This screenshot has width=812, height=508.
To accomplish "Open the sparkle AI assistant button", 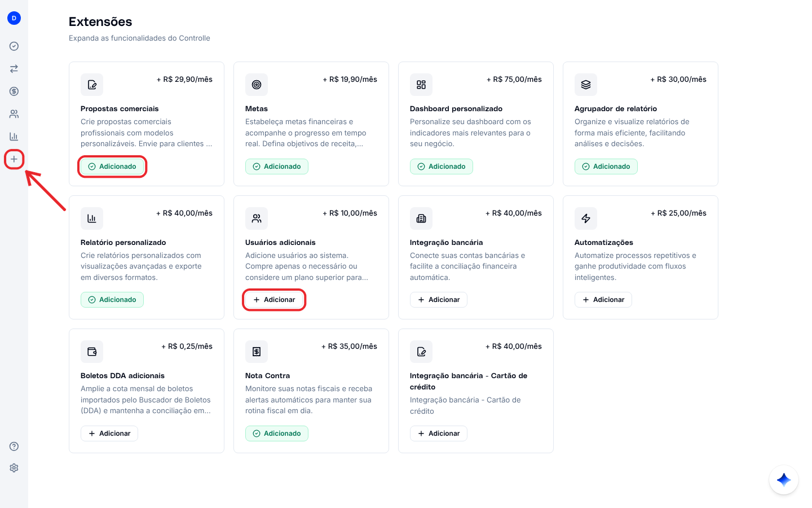I will (x=784, y=480).
